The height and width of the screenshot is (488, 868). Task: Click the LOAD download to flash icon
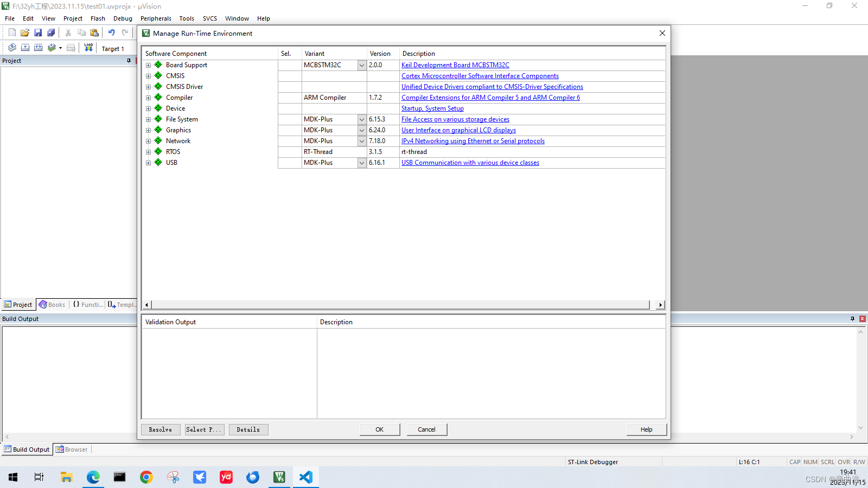pos(88,48)
